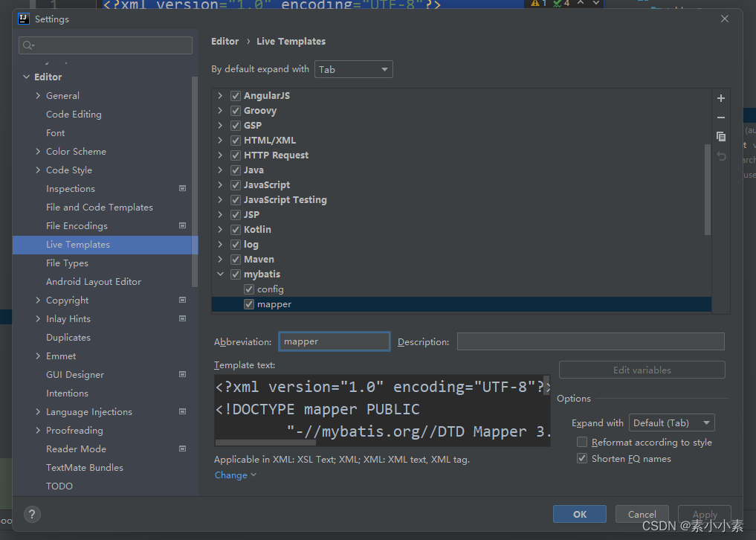
Task: Enable Reformat according to style
Action: click(582, 442)
